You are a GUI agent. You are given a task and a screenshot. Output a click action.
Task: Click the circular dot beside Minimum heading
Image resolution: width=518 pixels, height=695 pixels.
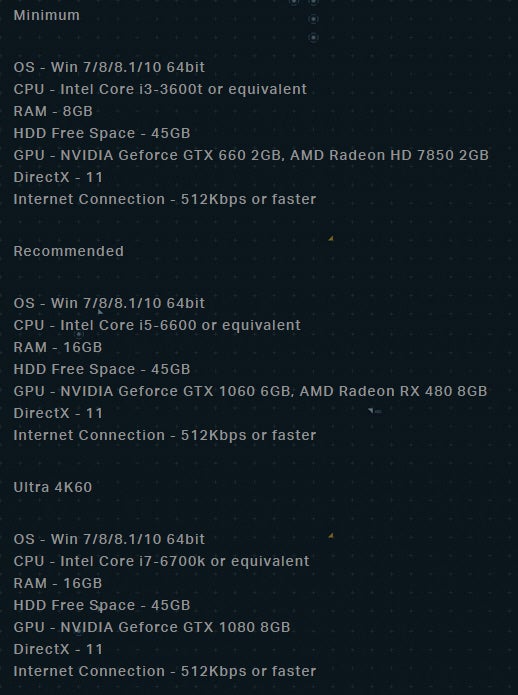coord(313,19)
